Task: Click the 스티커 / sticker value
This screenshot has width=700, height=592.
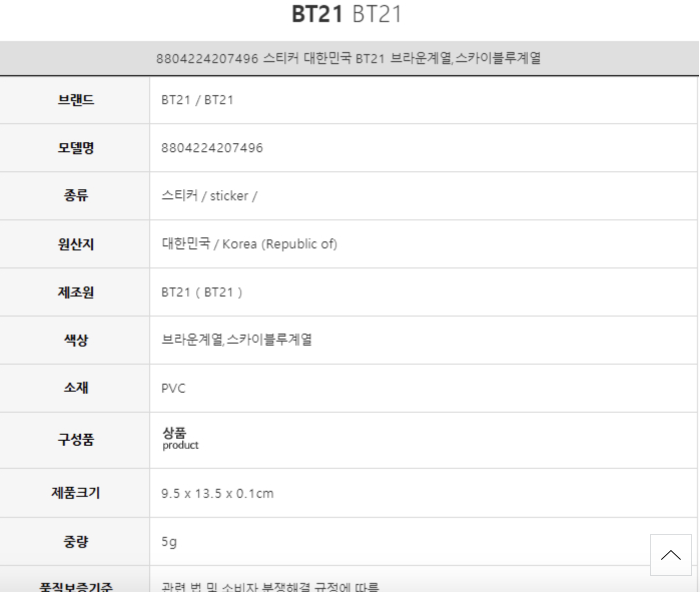Action: tap(209, 196)
